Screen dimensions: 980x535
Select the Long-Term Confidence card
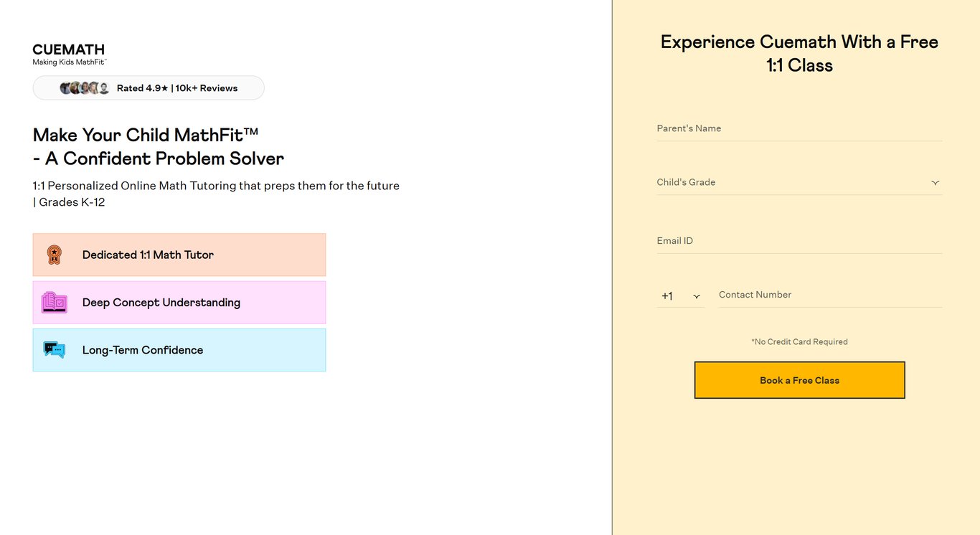(179, 350)
